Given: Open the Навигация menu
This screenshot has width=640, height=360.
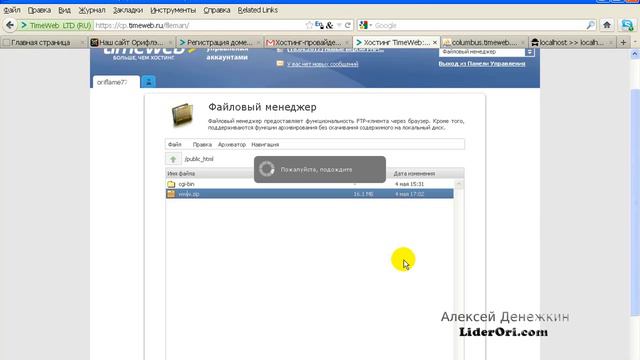Looking at the screenshot, I should tap(265, 144).
